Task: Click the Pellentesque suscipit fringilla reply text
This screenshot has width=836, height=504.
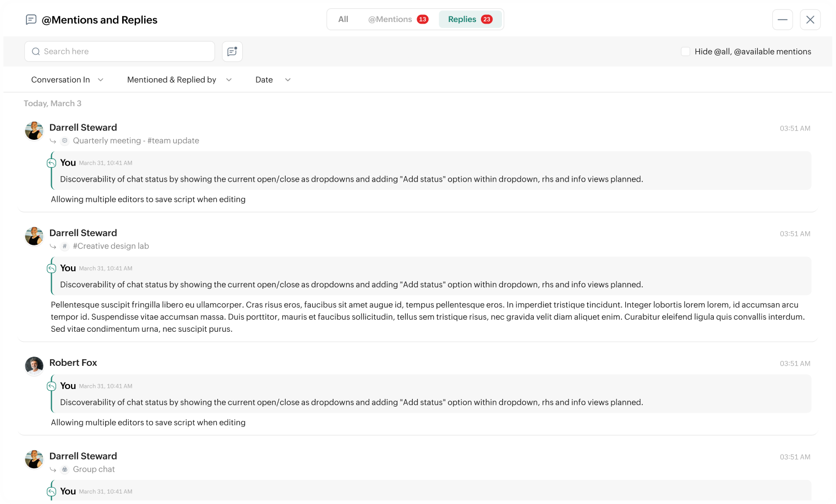Action: (428, 317)
